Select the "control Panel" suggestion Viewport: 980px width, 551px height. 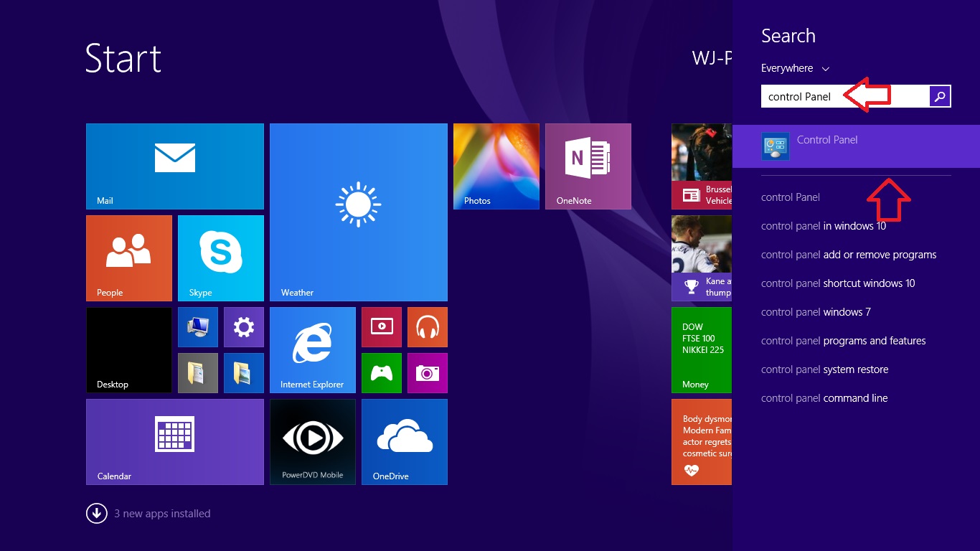pyautogui.click(x=791, y=197)
